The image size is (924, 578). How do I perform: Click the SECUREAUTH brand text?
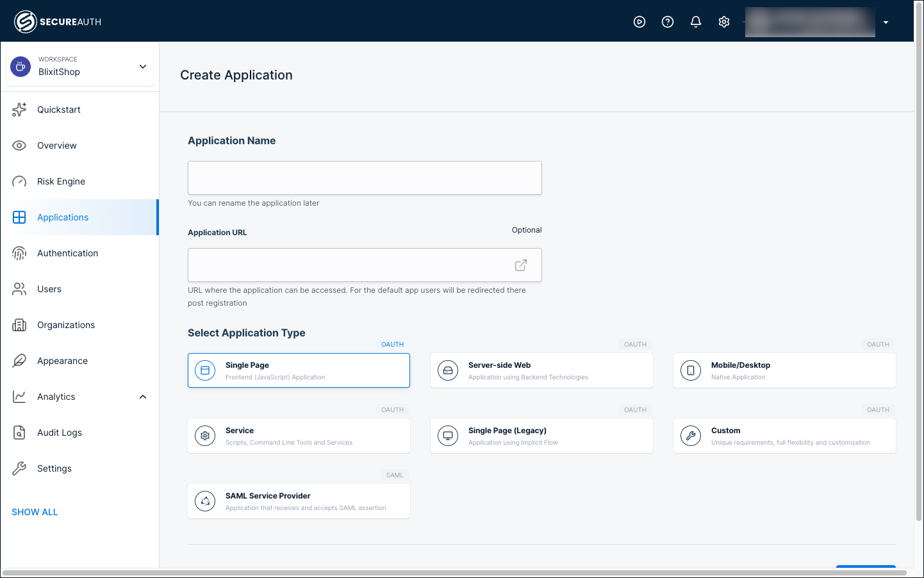70,22
